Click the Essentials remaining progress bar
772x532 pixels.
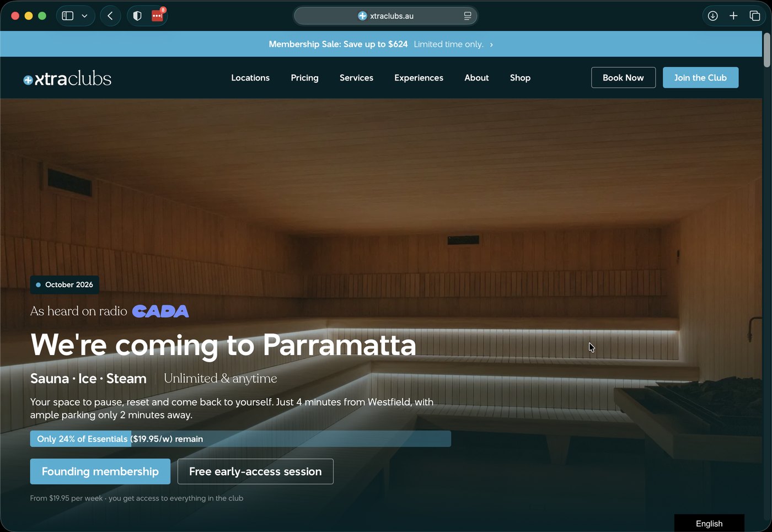point(240,439)
